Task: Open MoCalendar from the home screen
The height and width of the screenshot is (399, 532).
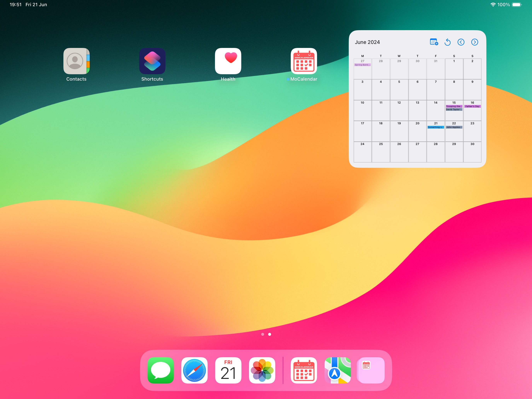Action: click(304, 61)
